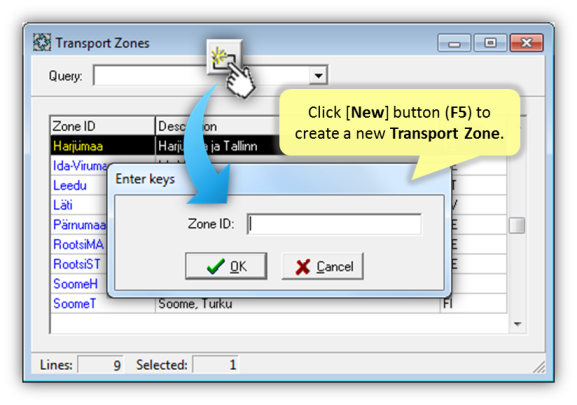Click the New record toolbar icon
This screenshot has width=577, height=405.
224,57
